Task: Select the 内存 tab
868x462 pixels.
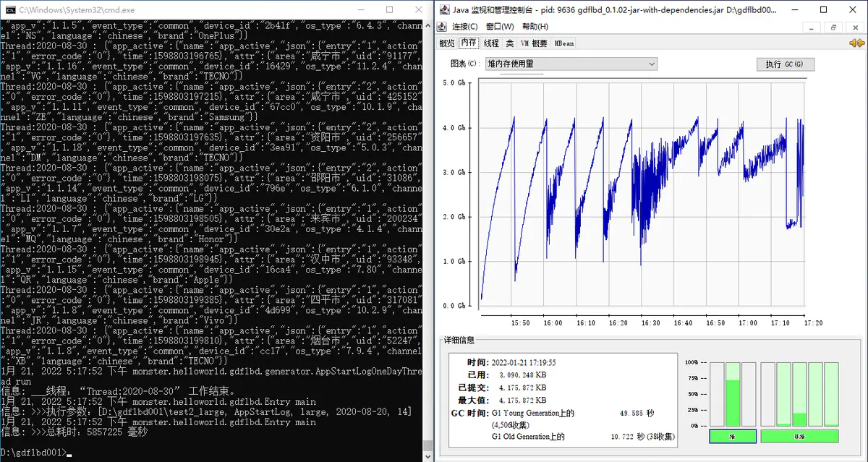Action: click(x=469, y=43)
